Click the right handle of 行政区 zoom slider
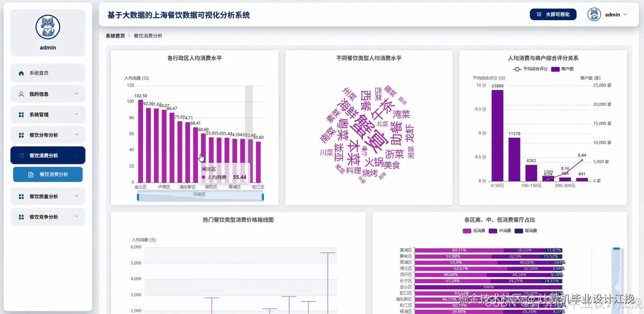This screenshot has width=644, height=314. pyautogui.click(x=262, y=197)
